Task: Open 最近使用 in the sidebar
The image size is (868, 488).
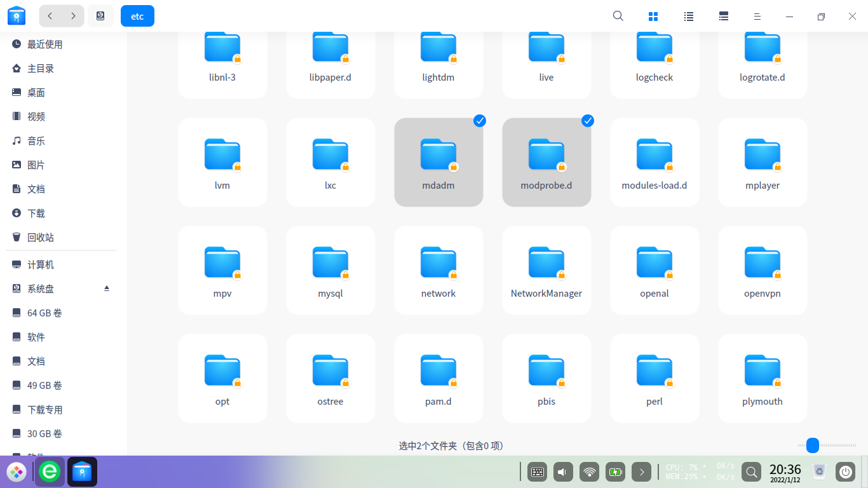Action: coord(44,44)
